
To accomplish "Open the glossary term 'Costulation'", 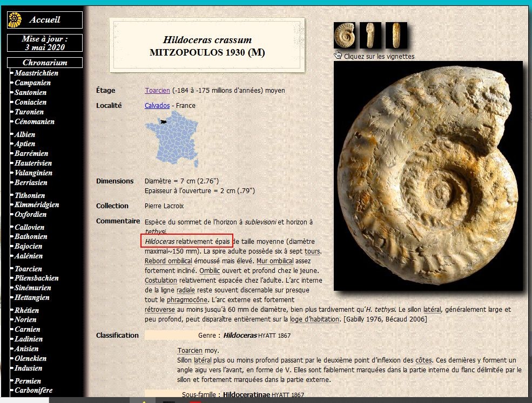I will point(161,281).
